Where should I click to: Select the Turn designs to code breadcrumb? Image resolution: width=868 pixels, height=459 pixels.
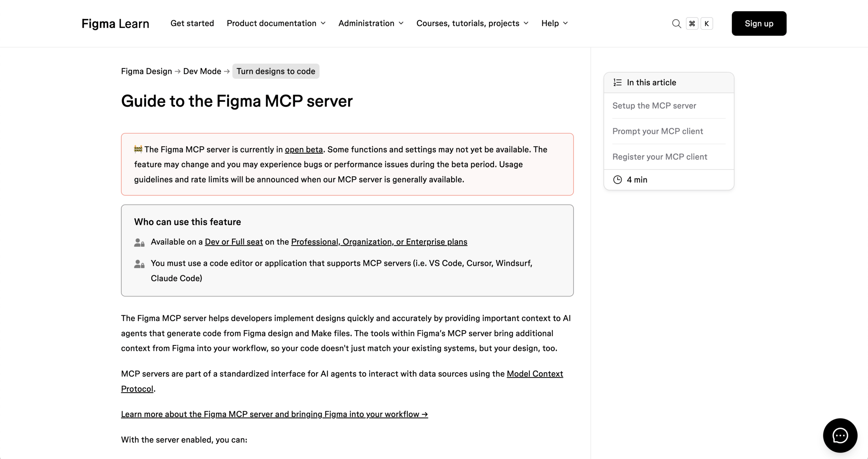[276, 71]
